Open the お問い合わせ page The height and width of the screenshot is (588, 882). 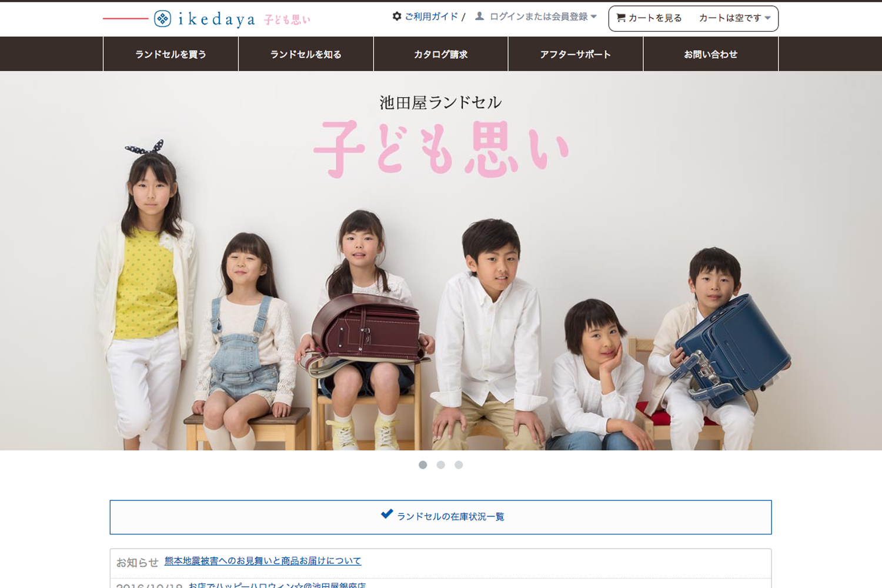click(x=710, y=54)
